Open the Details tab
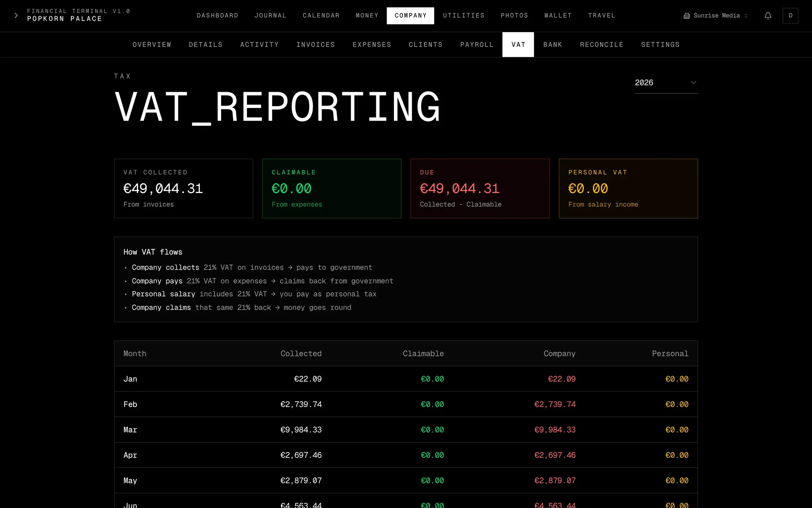 (206, 45)
